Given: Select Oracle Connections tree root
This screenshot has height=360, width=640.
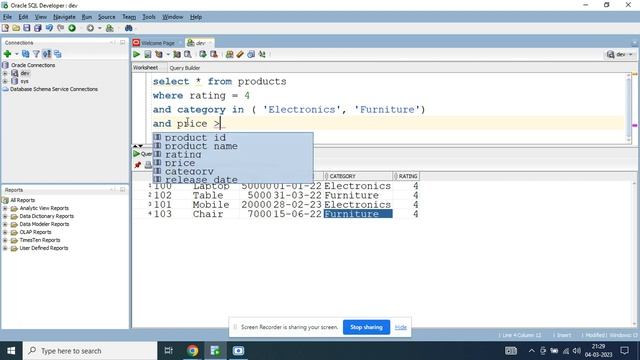Looking at the screenshot, I should pyautogui.click(x=33, y=65).
